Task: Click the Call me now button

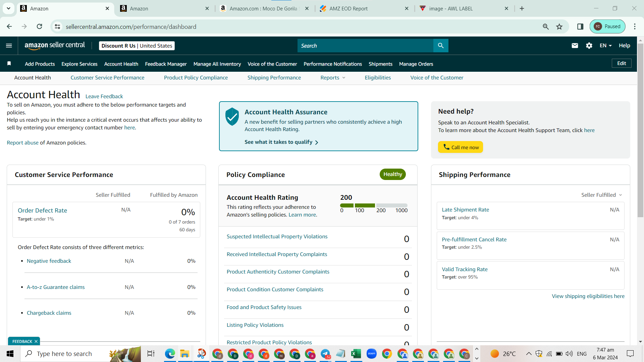Action: coord(460,147)
